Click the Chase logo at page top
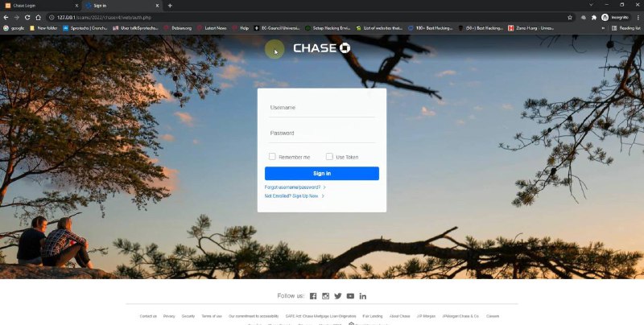 (x=321, y=48)
